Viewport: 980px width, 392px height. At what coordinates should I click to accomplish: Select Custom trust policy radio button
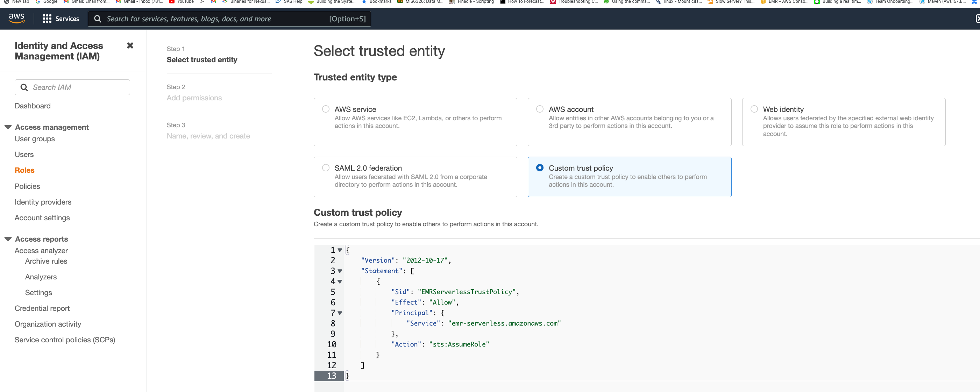coord(539,168)
